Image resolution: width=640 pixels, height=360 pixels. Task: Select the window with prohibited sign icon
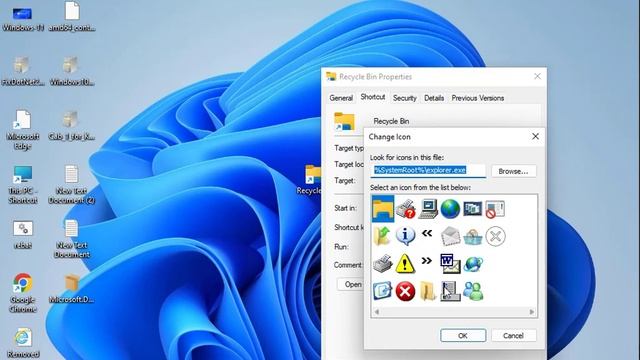(x=495, y=209)
